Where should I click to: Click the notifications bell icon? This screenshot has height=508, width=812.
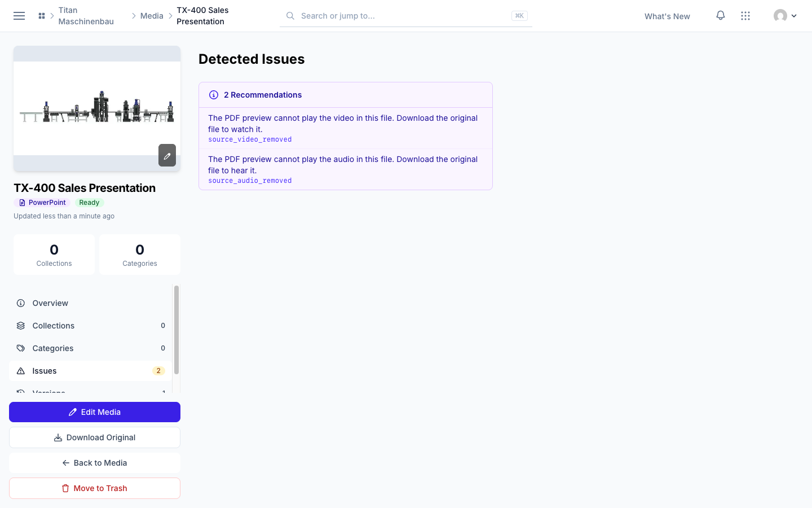[721, 16]
